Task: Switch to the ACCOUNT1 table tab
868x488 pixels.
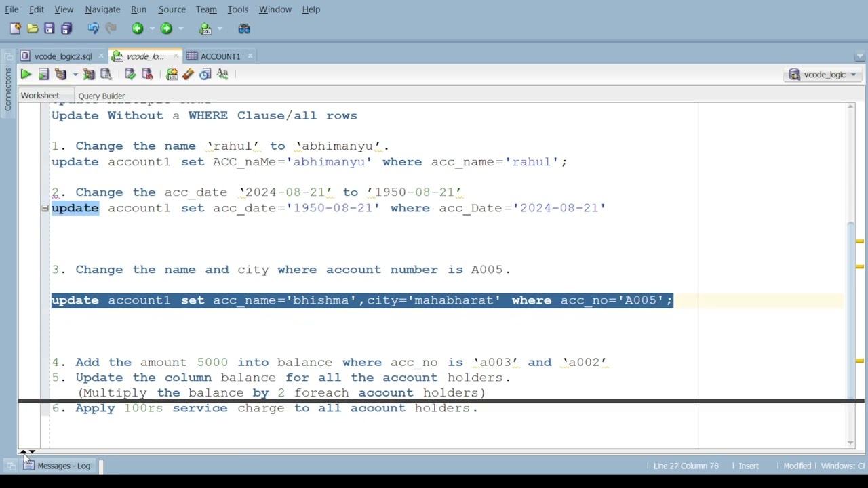Action: coord(220,56)
